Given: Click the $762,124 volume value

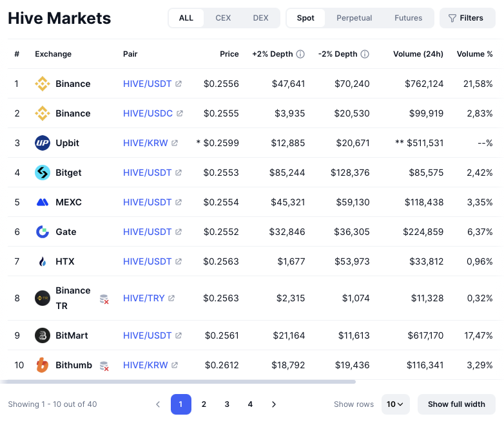Looking at the screenshot, I should click(x=424, y=84).
